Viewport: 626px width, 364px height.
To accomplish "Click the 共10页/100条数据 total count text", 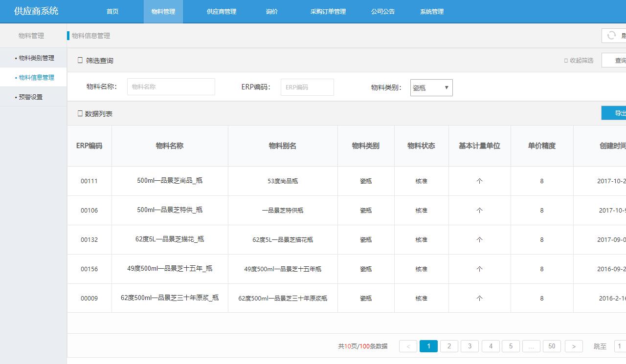I will 363,346.
